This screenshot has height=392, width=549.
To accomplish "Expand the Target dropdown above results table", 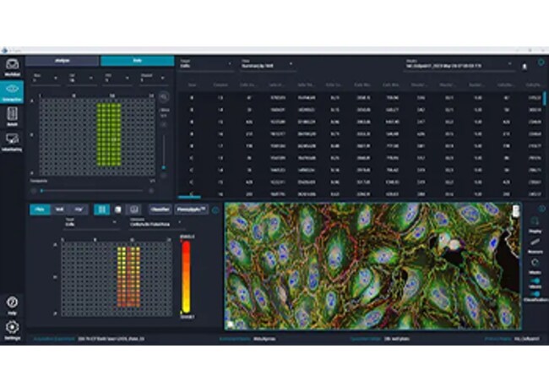I will pos(205,65).
